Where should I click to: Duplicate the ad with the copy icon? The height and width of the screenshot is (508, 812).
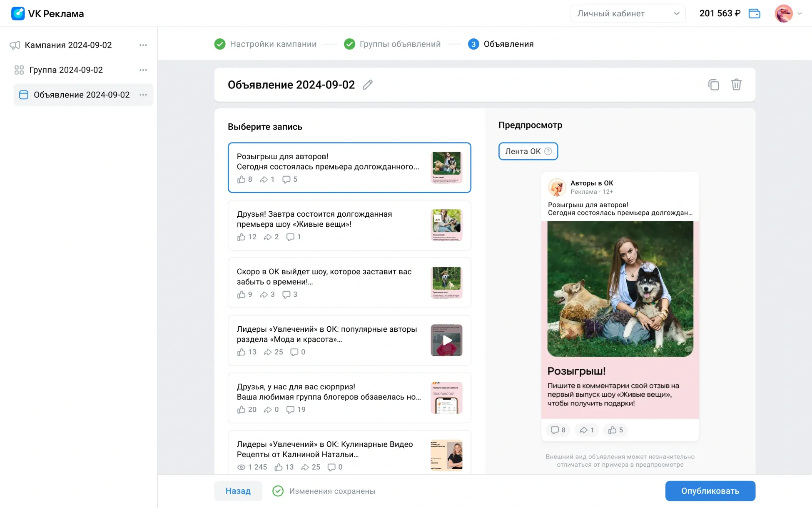pos(713,85)
